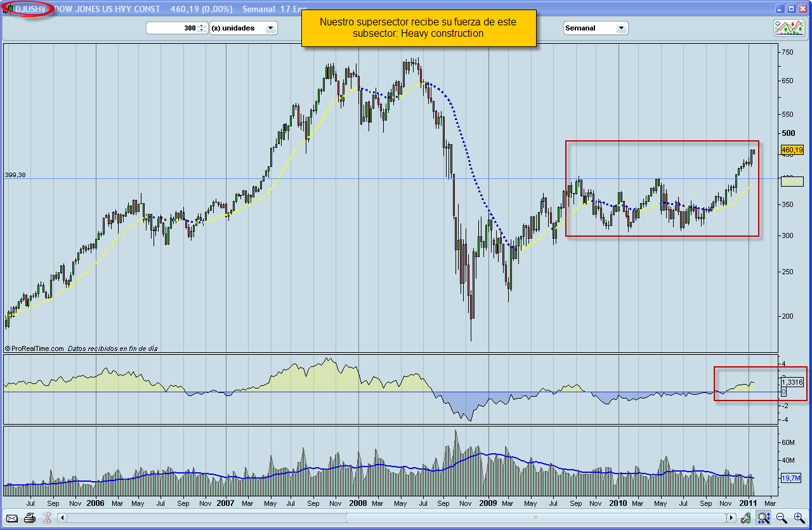Open the (x) unidades dropdown

244,28
